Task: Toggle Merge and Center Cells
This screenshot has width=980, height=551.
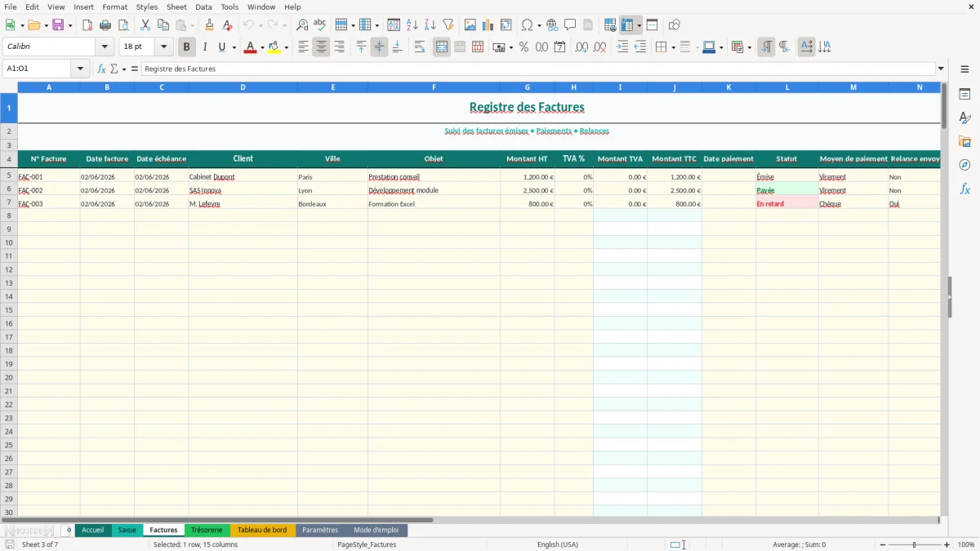Action: 442,47
